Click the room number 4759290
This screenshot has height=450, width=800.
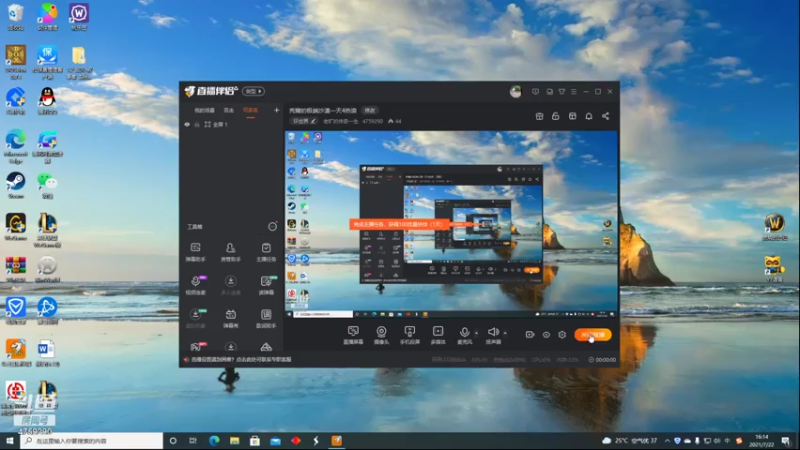pyautogui.click(x=372, y=121)
